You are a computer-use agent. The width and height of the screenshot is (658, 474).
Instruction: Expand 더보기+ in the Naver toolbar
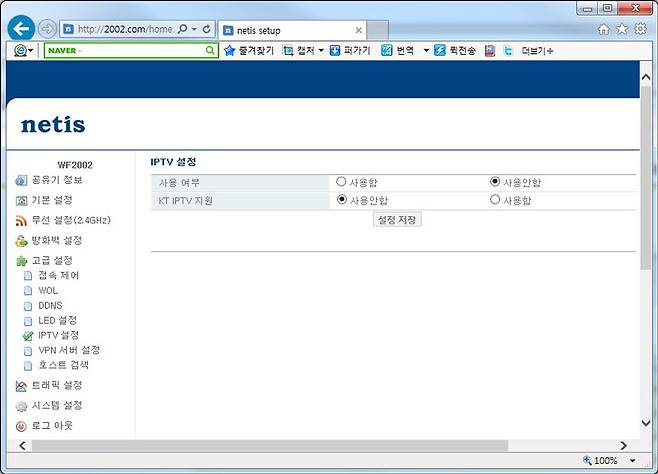pyautogui.click(x=537, y=51)
